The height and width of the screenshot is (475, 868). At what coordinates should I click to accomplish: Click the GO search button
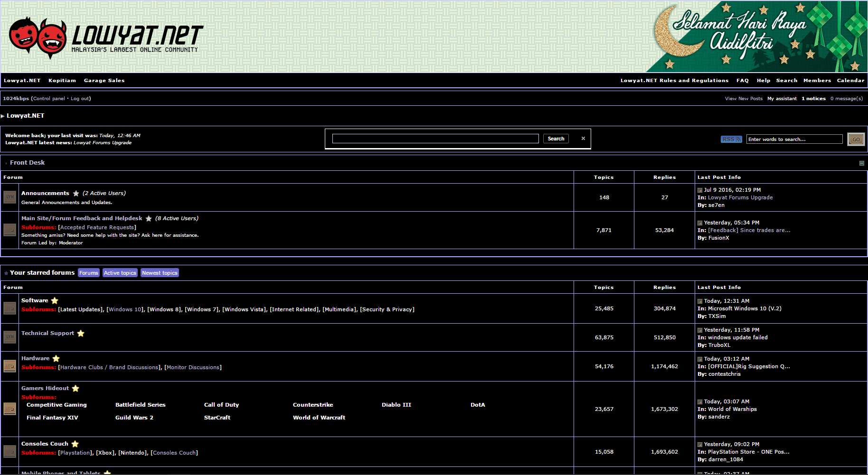click(x=856, y=140)
